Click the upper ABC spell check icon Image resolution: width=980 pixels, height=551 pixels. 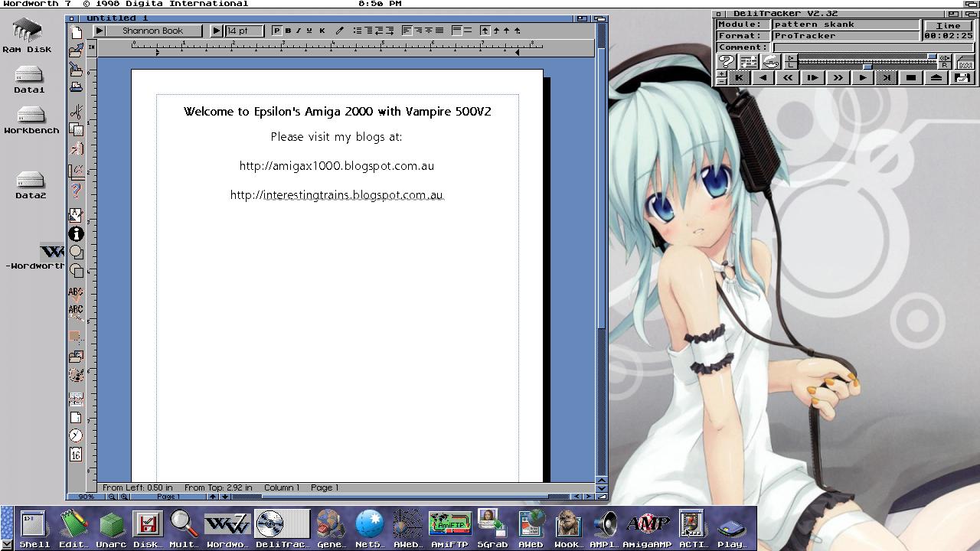(76, 293)
